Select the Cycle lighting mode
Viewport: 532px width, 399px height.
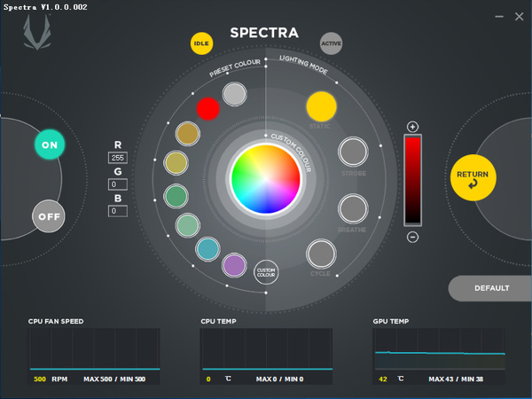(x=321, y=254)
